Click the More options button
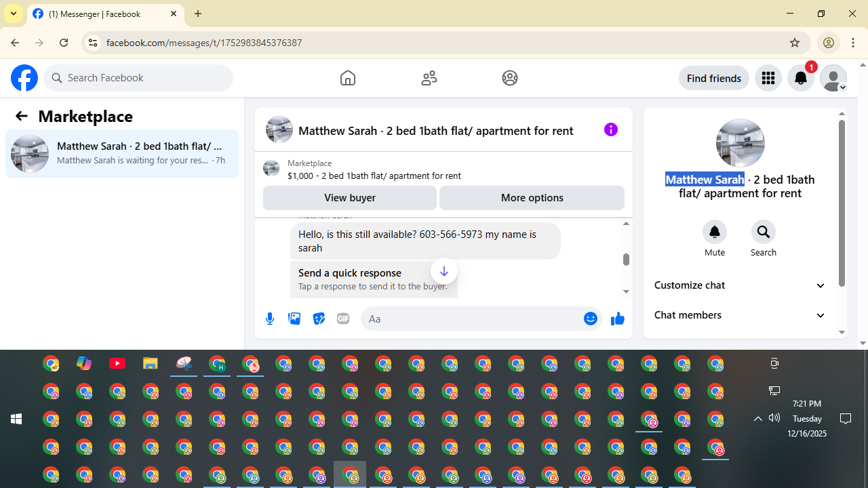868x488 pixels. (532, 198)
